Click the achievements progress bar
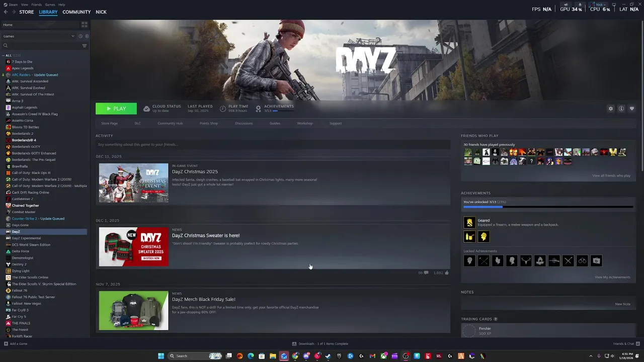 [548, 207]
